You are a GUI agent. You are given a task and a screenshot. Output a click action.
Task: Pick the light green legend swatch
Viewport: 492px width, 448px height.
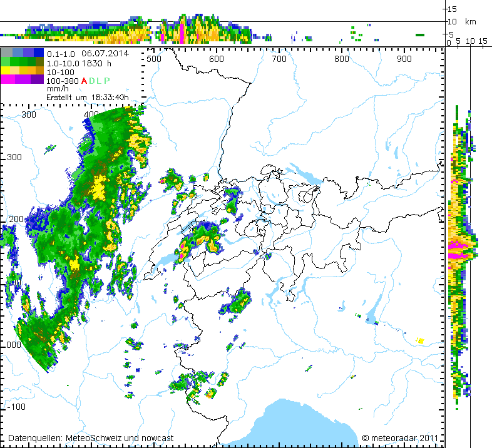(x=6, y=61)
